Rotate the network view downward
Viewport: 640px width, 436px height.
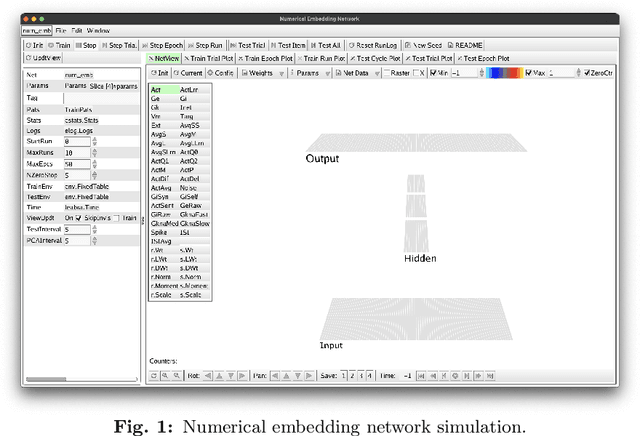click(231, 376)
